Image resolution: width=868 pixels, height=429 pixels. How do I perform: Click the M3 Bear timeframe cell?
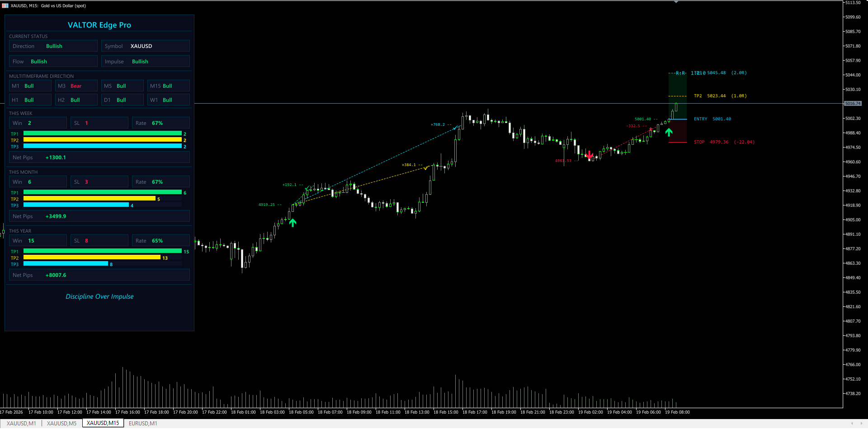(76, 86)
